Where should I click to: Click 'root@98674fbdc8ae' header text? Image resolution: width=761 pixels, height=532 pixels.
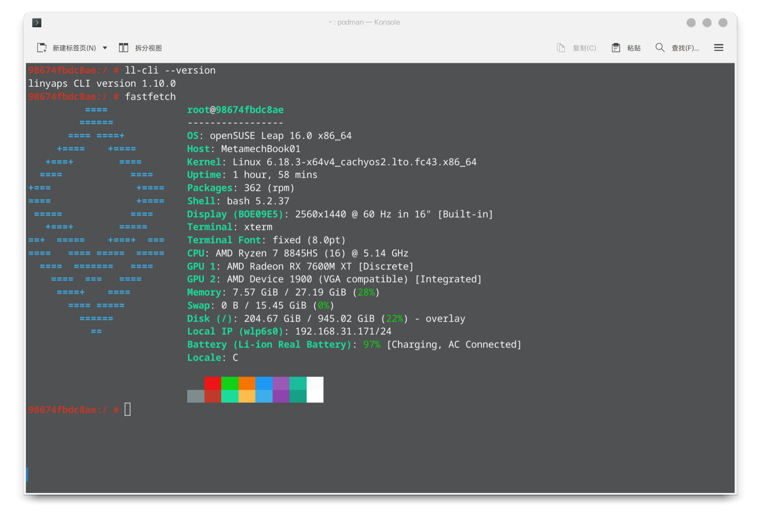point(235,110)
